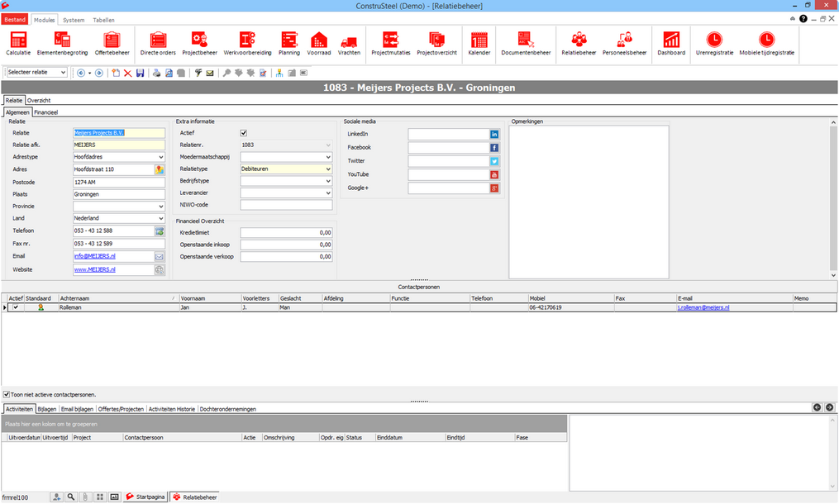This screenshot has width=839, height=504.
Task: Click the LinkedIn icon button
Action: click(x=494, y=135)
